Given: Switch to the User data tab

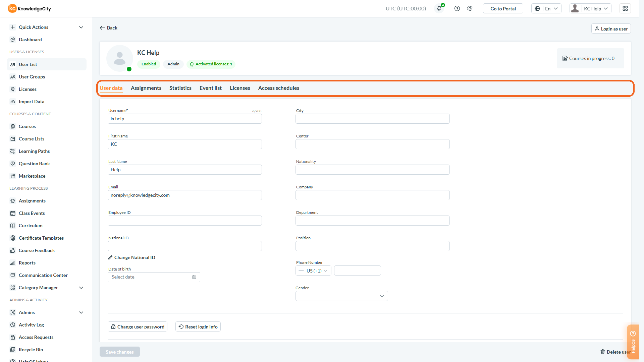Looking at the screenshot, I should (111, 88).
